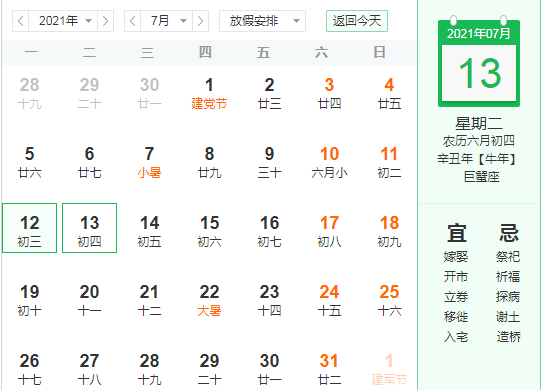Viewport: 541px width, 390px height.
Task: Go to next month arrow
Action: 200,21
